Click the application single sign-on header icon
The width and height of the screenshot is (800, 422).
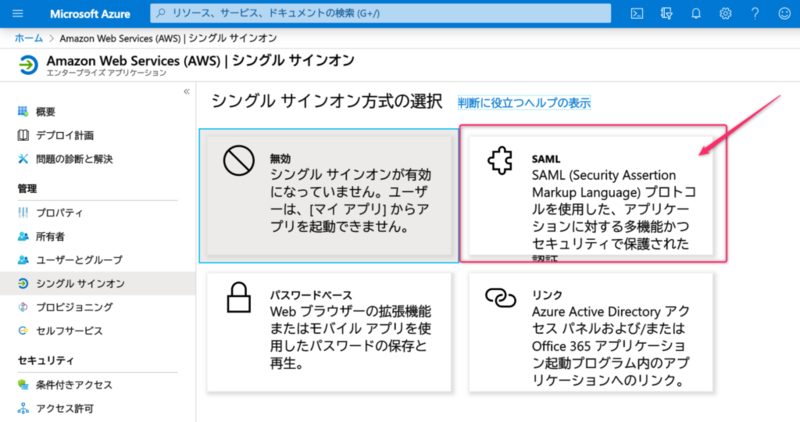pyautogui.click(x=28, y=65)
